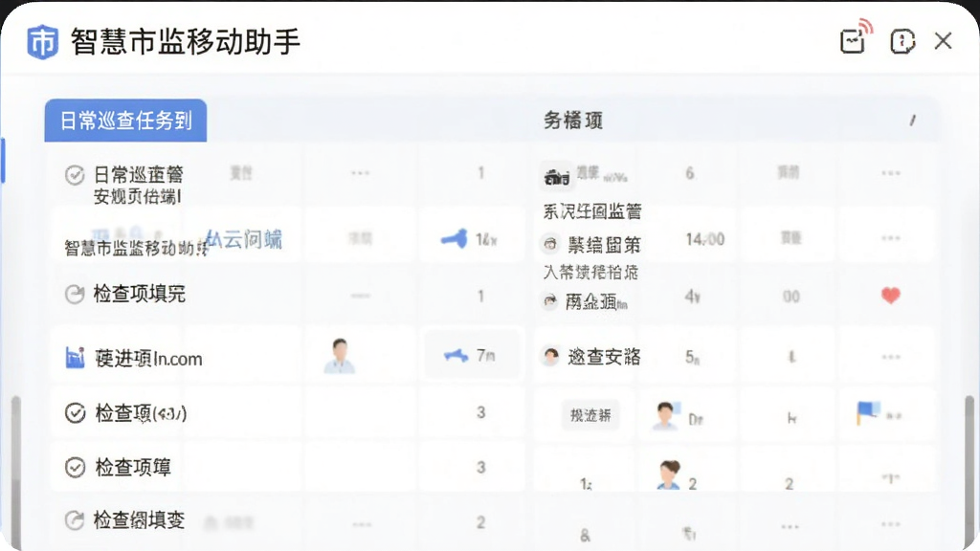The height and width of the screenshot is (551, 980).
Task: Open the blue 云问 link text
Action: [244, 238]
